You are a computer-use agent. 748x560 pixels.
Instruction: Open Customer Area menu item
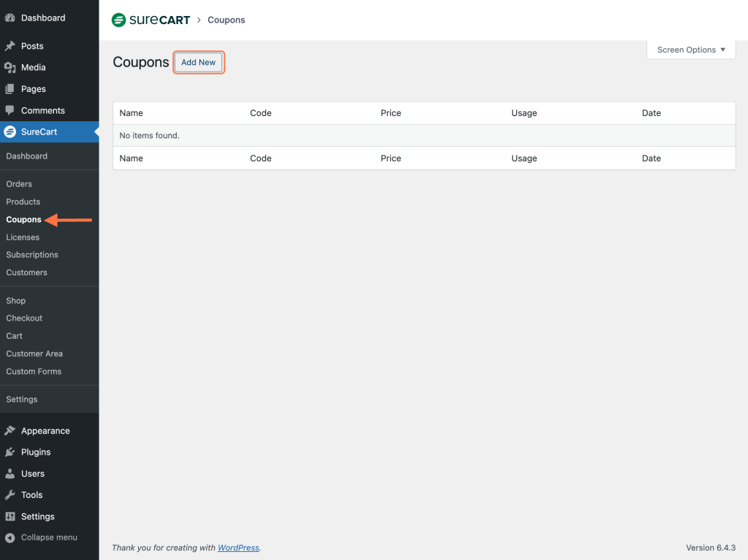(34, 353)
